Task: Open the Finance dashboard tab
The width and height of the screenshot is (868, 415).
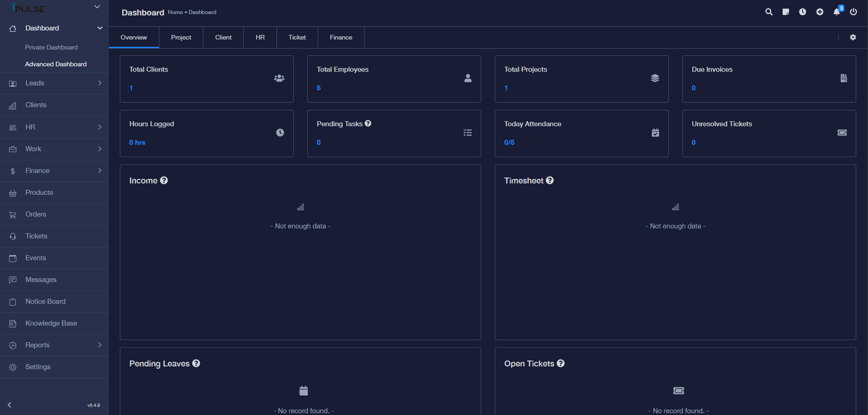Action: (x=341, y=37)
